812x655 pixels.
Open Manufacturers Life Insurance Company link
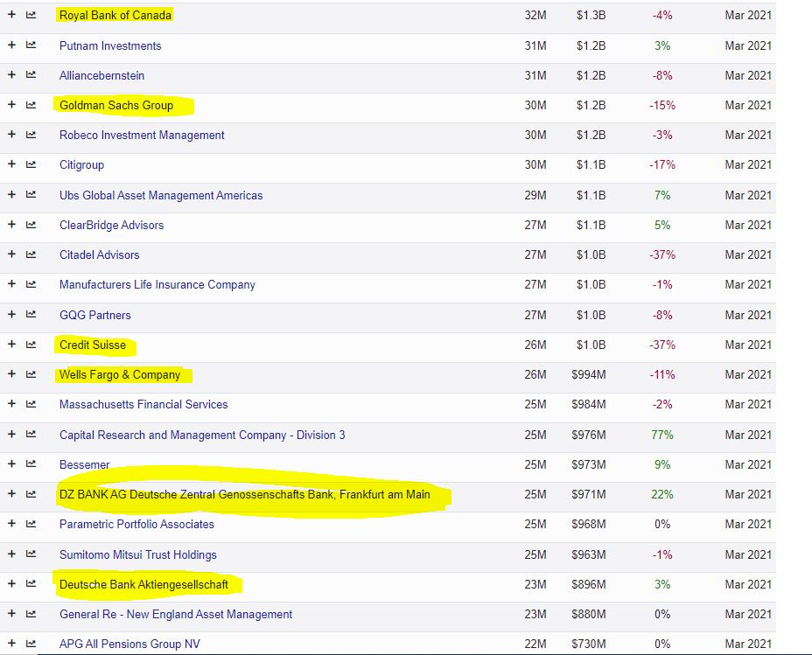click(x=157, y=284)
